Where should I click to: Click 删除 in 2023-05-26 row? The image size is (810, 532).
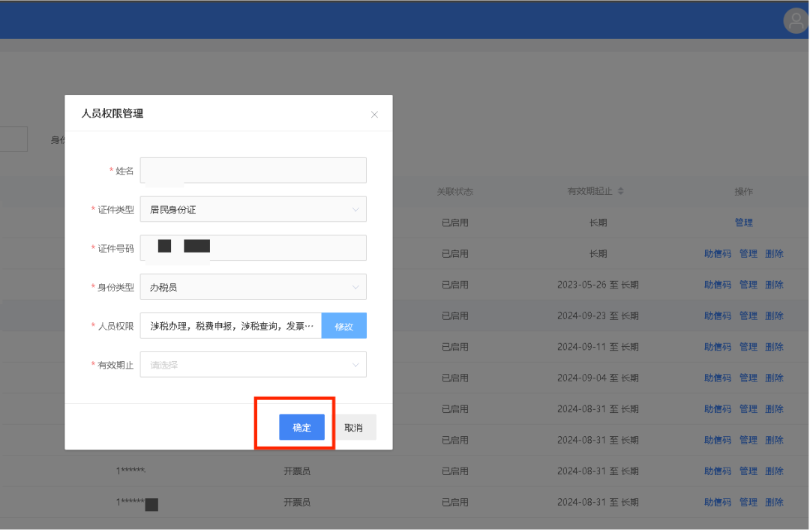coord(774,285)
